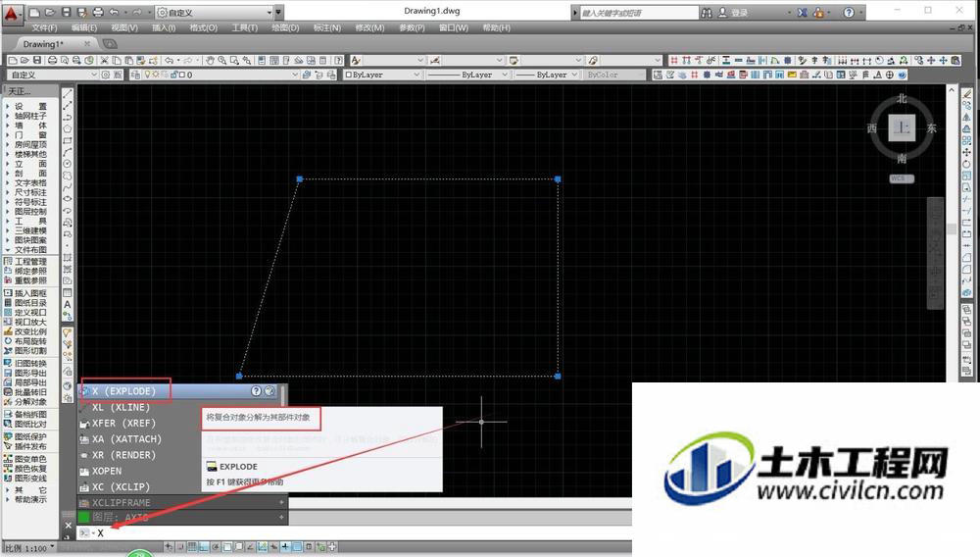The height and width of the screenshot is (557, 980).
Task: Toggle the Grid display in status bar
Action: (192, 547)
